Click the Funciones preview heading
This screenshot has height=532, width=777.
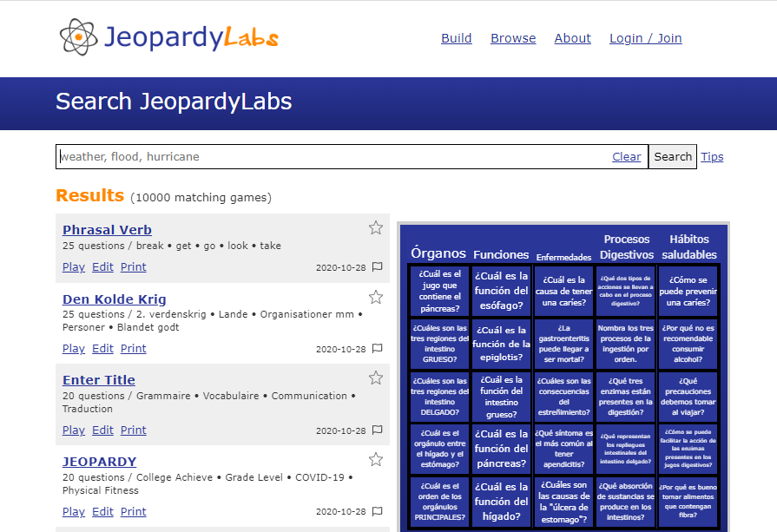click(x=501, y=254)
